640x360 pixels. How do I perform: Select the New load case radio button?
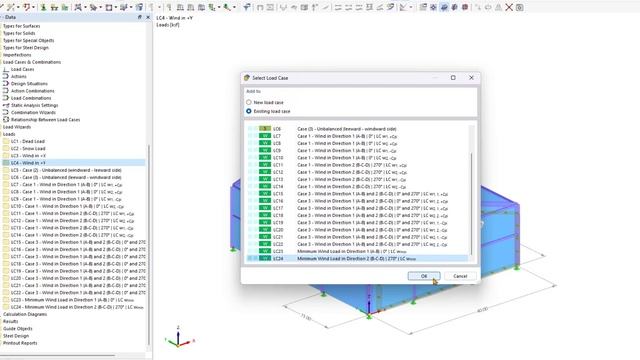249,102
